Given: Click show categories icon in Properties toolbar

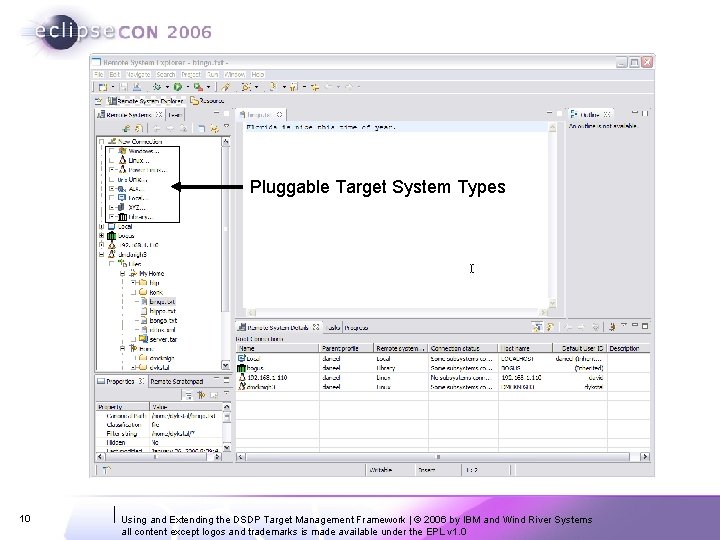Looking at the screenshot, I should [188, 395].
